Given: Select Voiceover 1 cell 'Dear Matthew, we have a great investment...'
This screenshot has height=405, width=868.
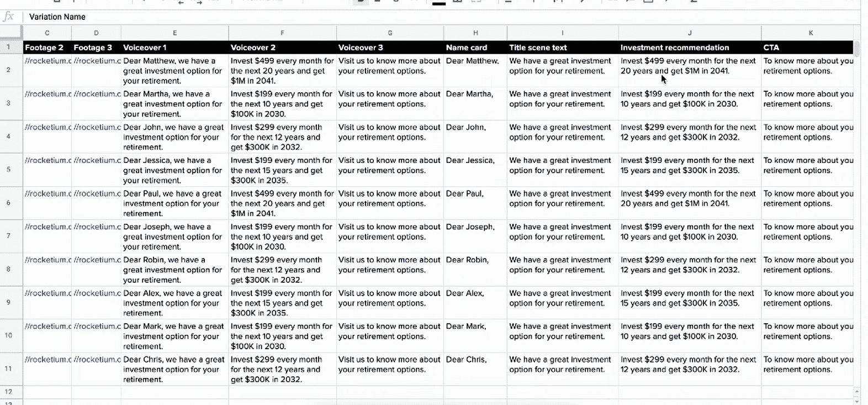Looking at the screenshot, I should coord(174,70).
